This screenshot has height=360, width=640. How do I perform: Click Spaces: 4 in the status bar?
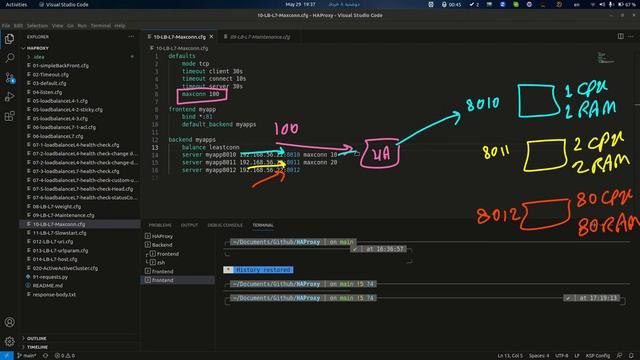coord(539,356)
